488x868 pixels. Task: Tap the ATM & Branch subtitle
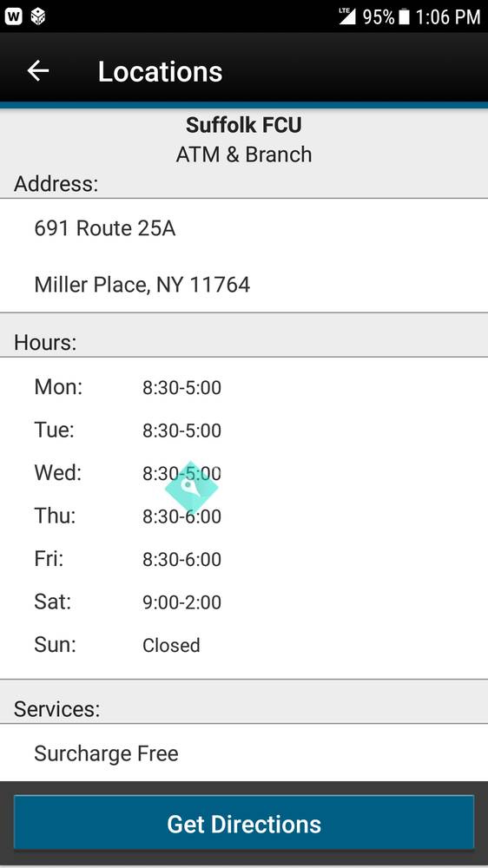(x=244, y=155)
